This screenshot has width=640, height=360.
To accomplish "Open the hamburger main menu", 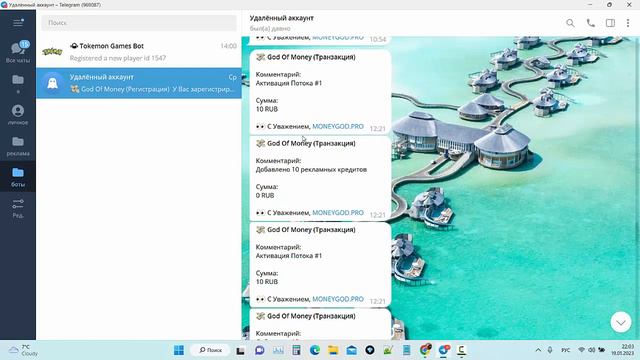I will point(18,22).
